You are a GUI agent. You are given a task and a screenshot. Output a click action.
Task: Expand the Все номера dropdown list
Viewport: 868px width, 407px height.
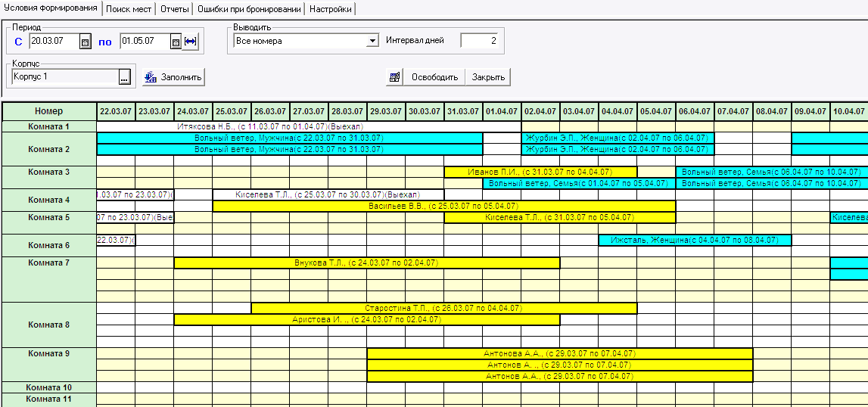point(372,41)
